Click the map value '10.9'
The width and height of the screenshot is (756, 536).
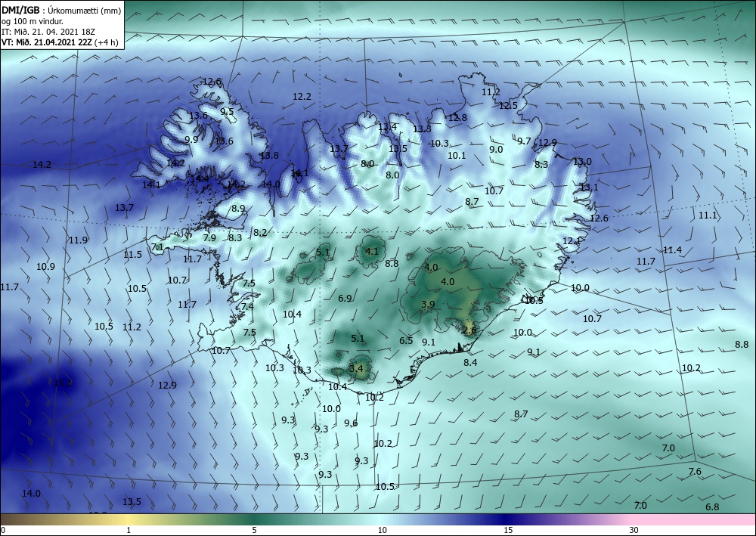coord(46,267)
